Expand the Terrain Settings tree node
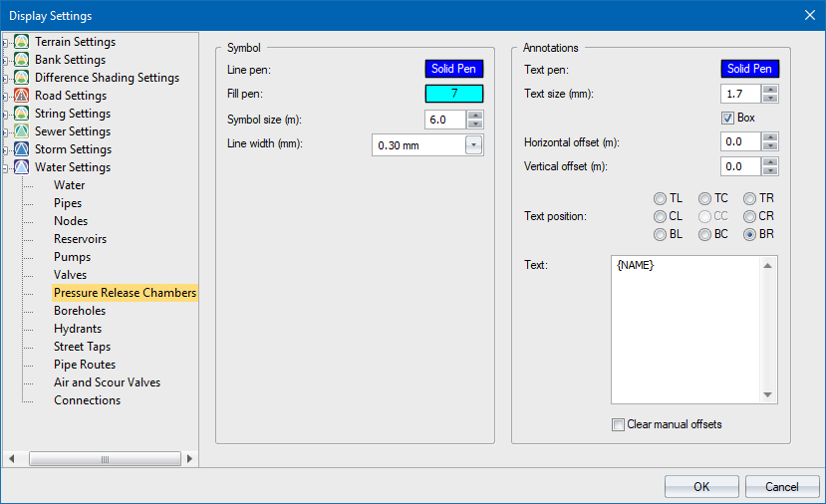This screenshot has height=504, width=826. tap(6, 43)
